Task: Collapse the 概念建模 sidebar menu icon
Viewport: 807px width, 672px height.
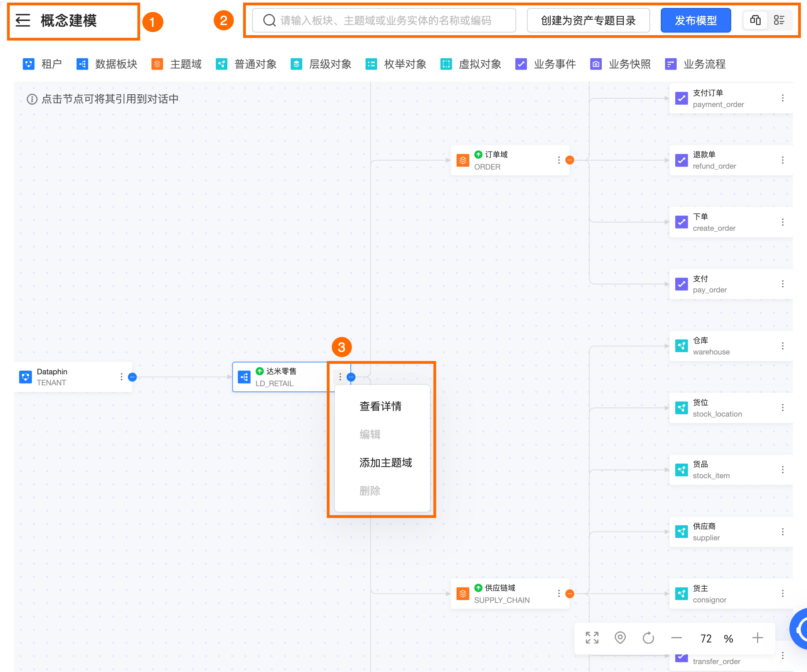Action: [23, 20]
